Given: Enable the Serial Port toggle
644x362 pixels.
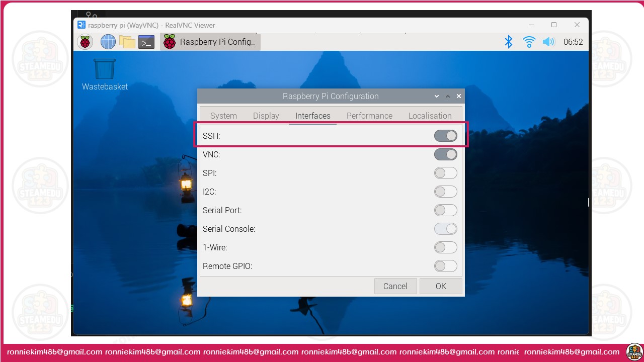Looking at the screenshot, I should [446, 210].
